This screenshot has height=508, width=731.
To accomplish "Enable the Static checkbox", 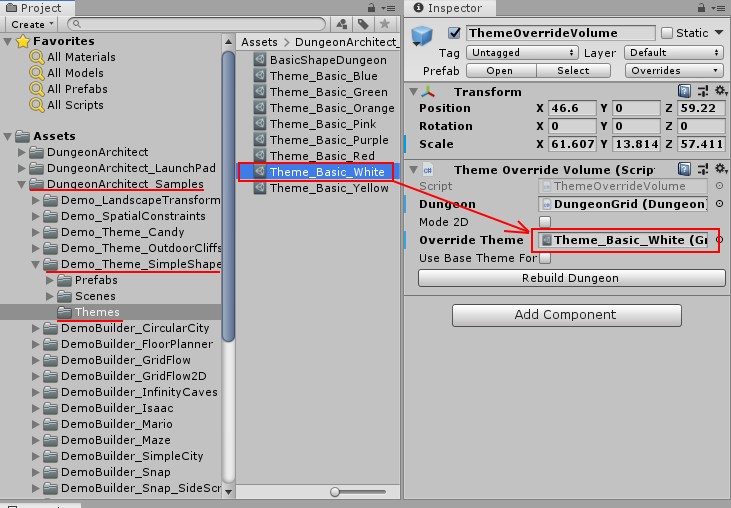I will (x=667, y=33).
